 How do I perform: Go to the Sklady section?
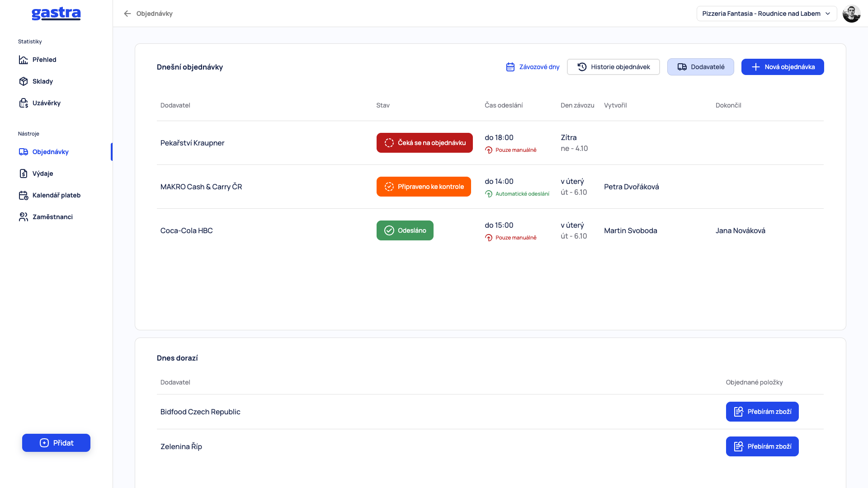(x=36, y=81)
